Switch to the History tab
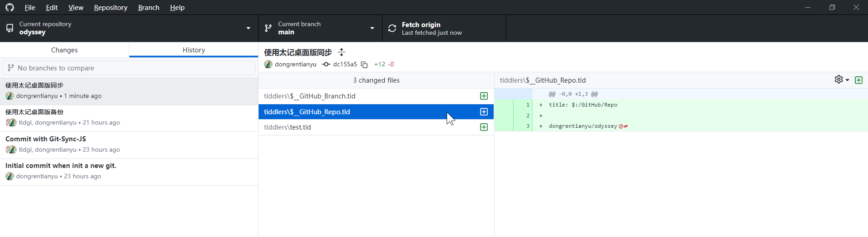Viewport: 868px width, 237px height. pos(193,50)
